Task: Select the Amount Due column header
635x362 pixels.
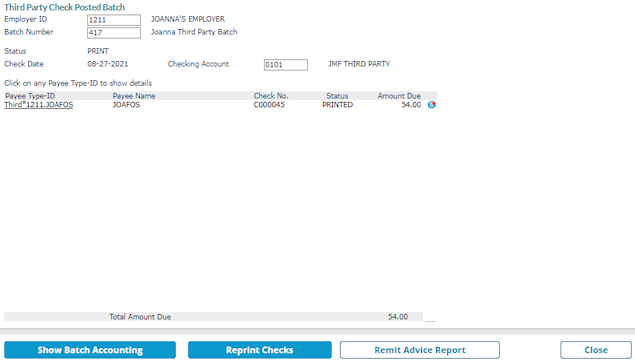Action: (399, 96)
